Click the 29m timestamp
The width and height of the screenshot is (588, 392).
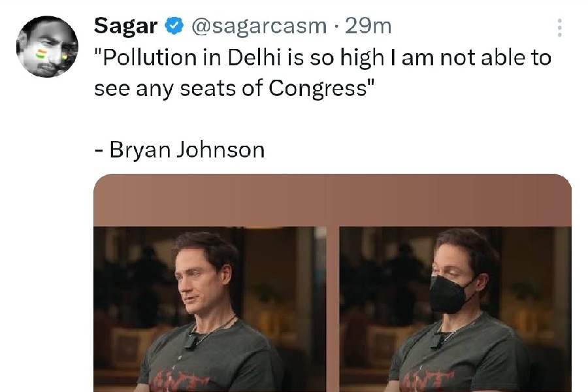tap(368, 26)
